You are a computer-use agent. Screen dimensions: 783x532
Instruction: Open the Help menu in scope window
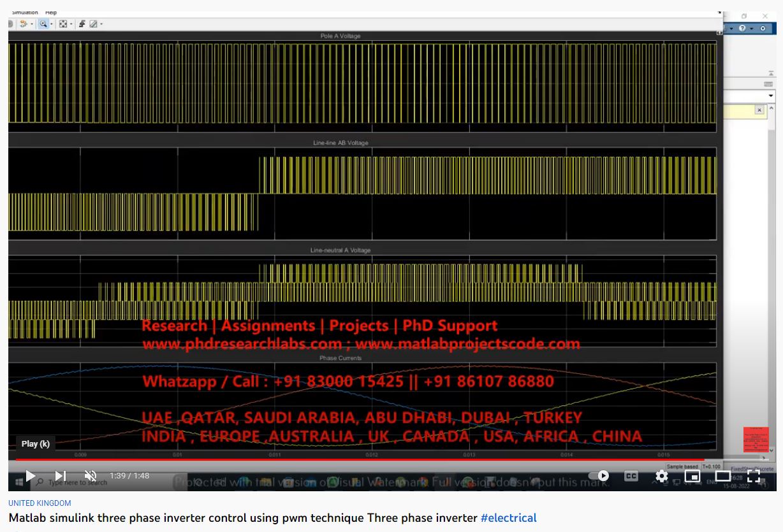pyautogui.click(x=51, y=13)
